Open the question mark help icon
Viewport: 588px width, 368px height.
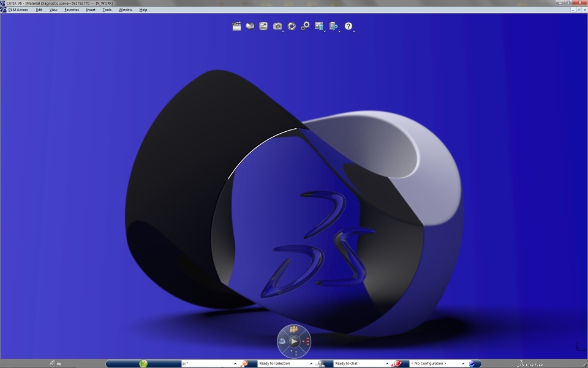pos(349,26)
